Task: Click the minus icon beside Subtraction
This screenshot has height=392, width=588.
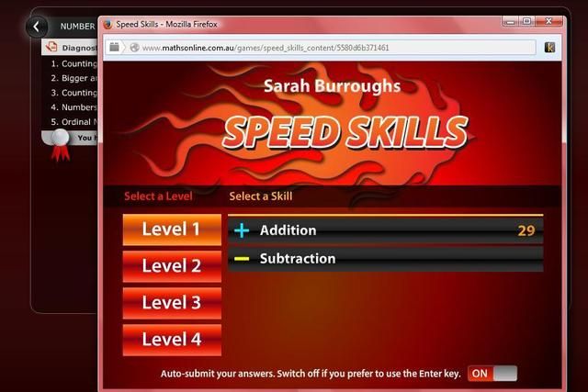Action: [242, 259]
